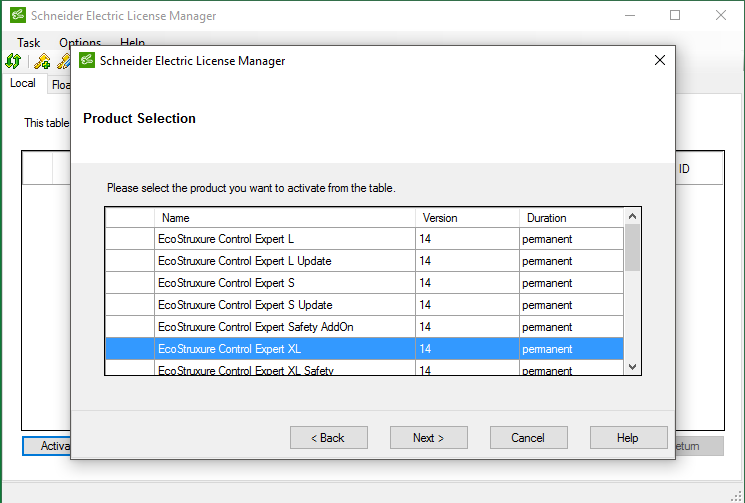
Task: Switch to the Floating tab behind dialog
Action: pyautogui.click(x=59, y=85)
